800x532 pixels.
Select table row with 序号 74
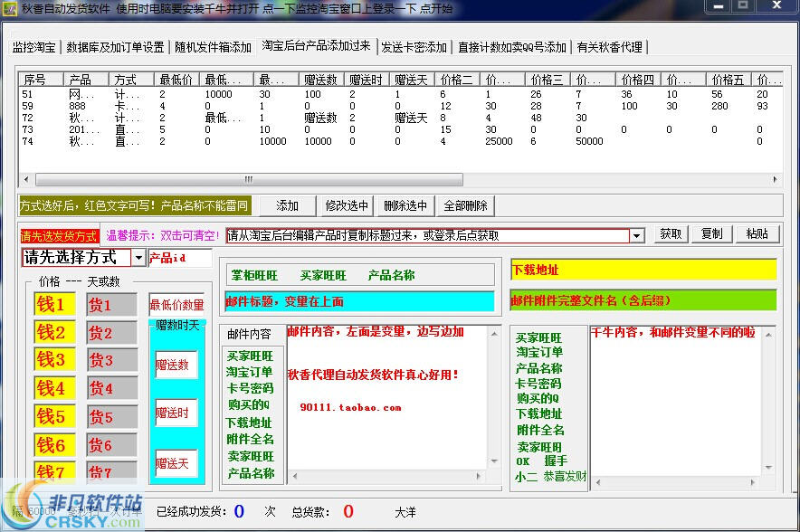400,141
